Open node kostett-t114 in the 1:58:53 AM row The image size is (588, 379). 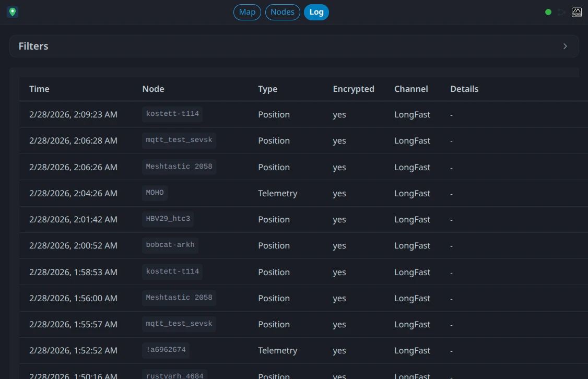(x=172, y=271)
